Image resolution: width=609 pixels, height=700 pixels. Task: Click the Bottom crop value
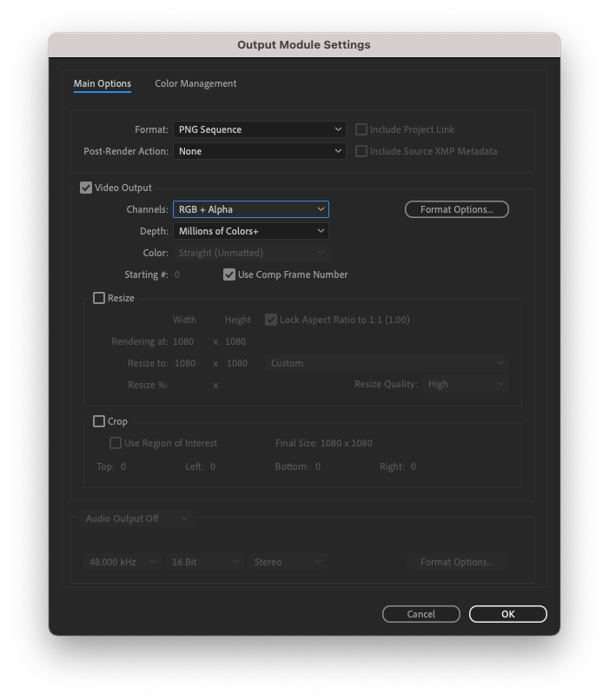pos(318,466)
